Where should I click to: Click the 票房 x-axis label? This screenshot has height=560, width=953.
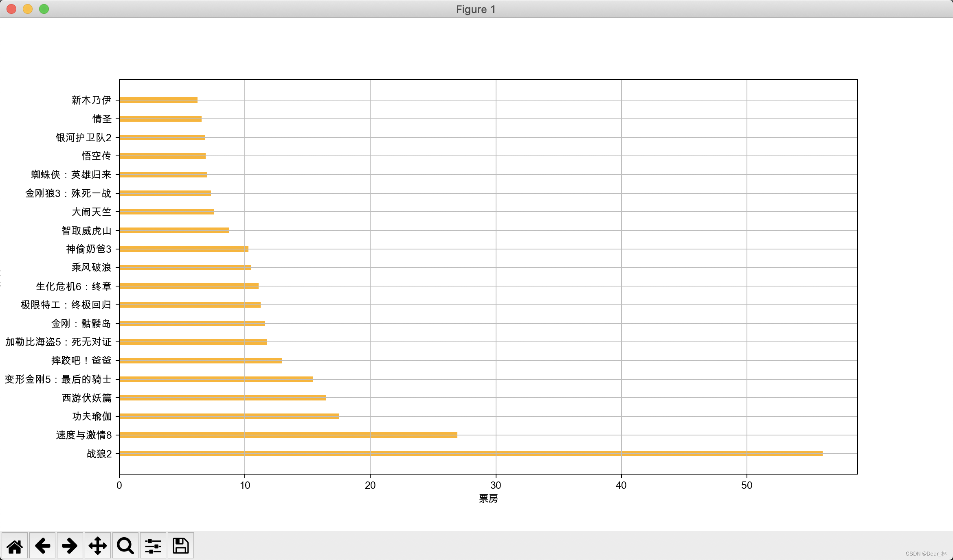(488, 499)
